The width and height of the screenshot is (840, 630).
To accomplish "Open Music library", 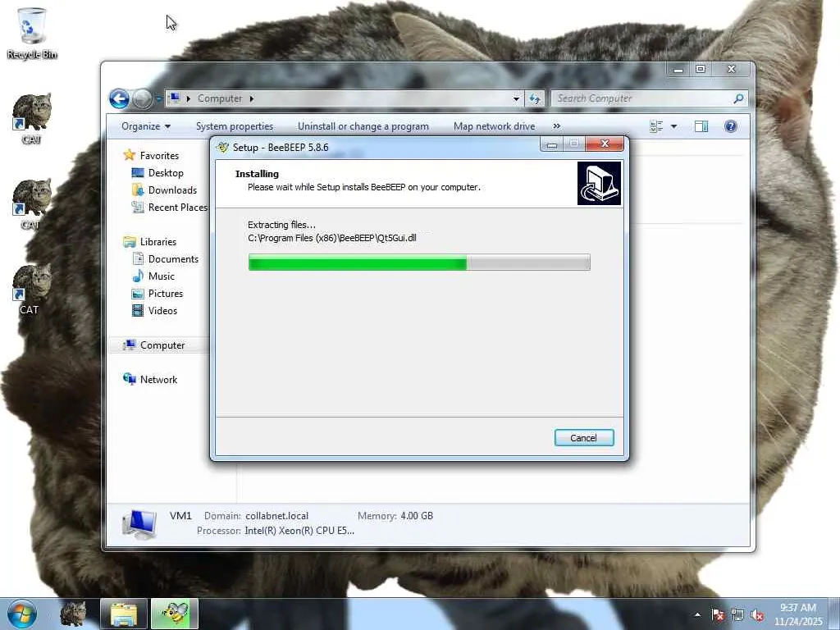I will point(162,276).
